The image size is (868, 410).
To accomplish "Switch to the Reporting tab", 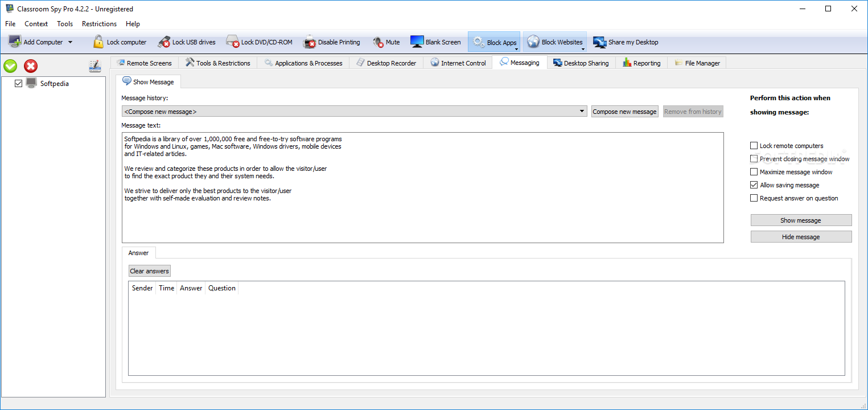I will (642, 63).
